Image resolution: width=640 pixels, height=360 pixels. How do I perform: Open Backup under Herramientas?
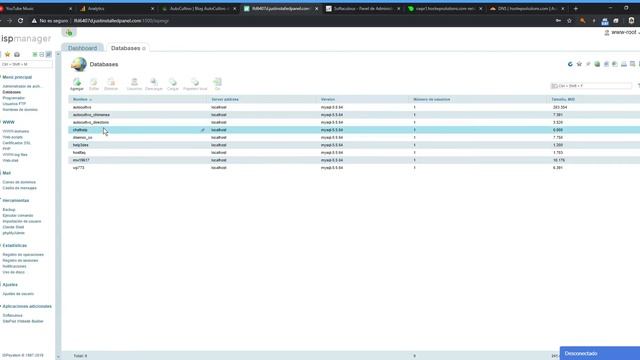tap(9, 209)
